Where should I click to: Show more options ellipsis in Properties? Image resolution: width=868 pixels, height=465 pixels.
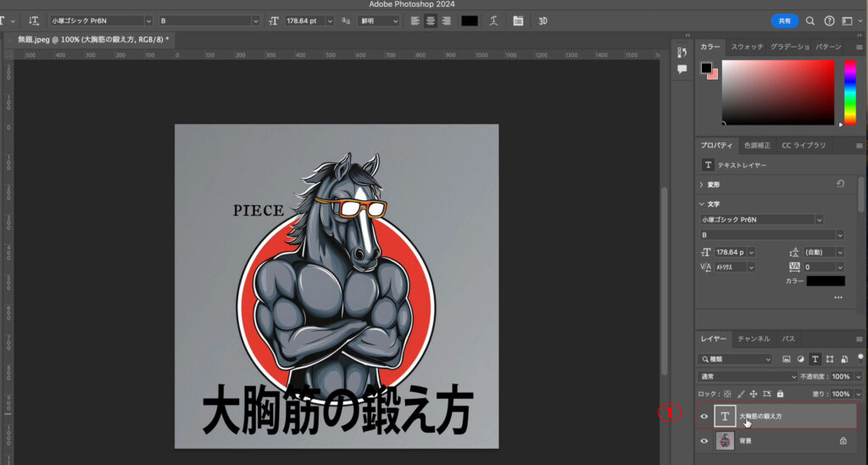click(x=838, y=298)
